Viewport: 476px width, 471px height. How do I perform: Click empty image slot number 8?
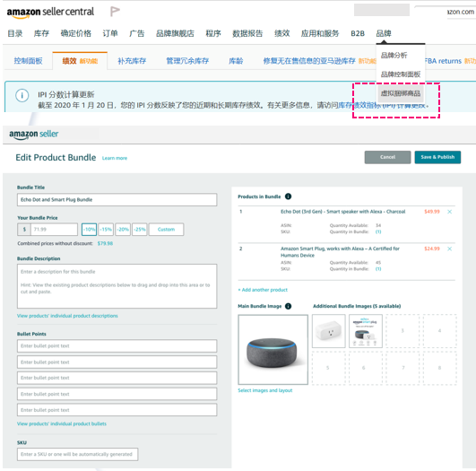pos(439,368)
